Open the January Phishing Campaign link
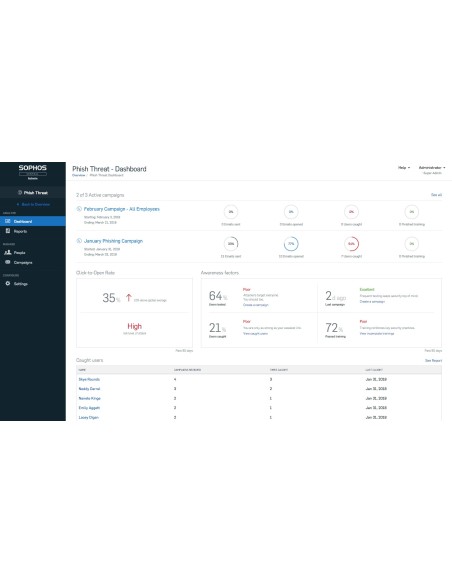 tap(113, 241)
